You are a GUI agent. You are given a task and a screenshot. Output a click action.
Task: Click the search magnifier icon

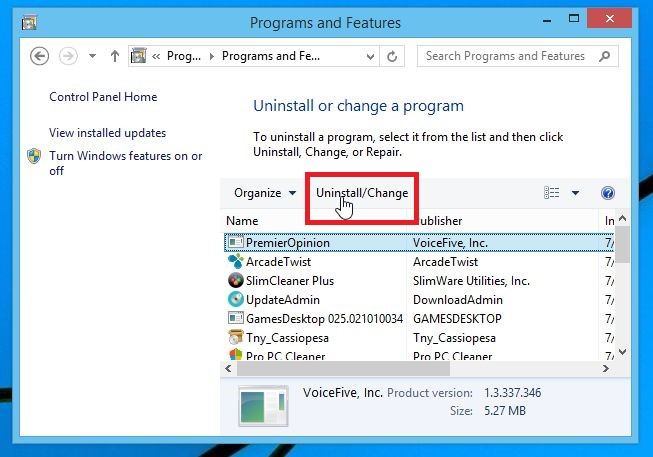click(605, 56)
